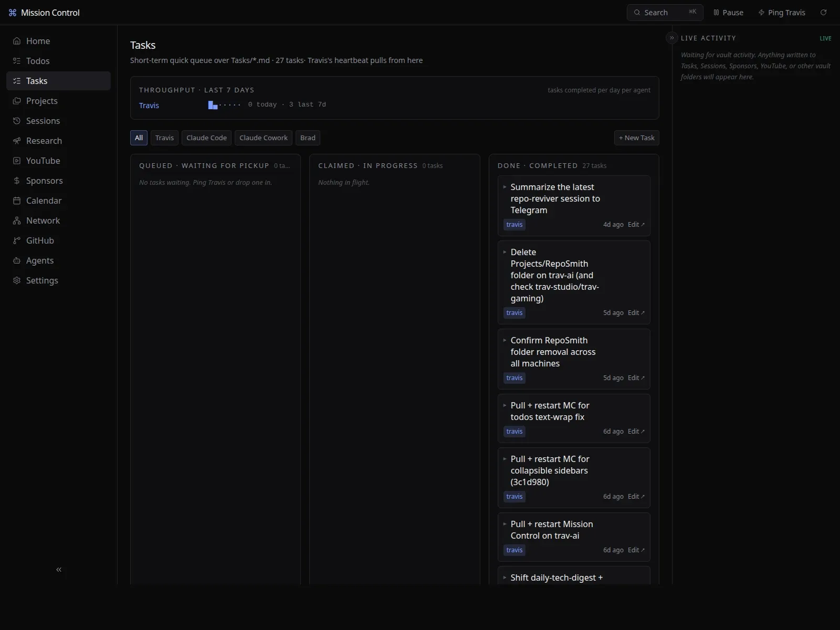Click travis tag on restart Mission Control task
840x630 pixels.
(514, 550)
